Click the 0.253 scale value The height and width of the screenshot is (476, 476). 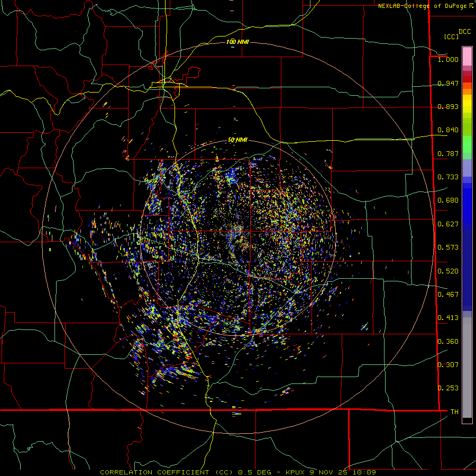448,388
